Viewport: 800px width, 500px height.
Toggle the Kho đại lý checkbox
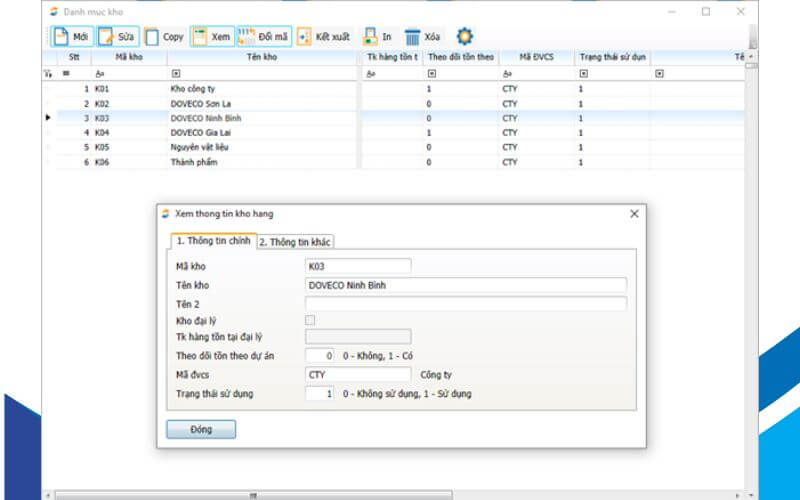310,320
